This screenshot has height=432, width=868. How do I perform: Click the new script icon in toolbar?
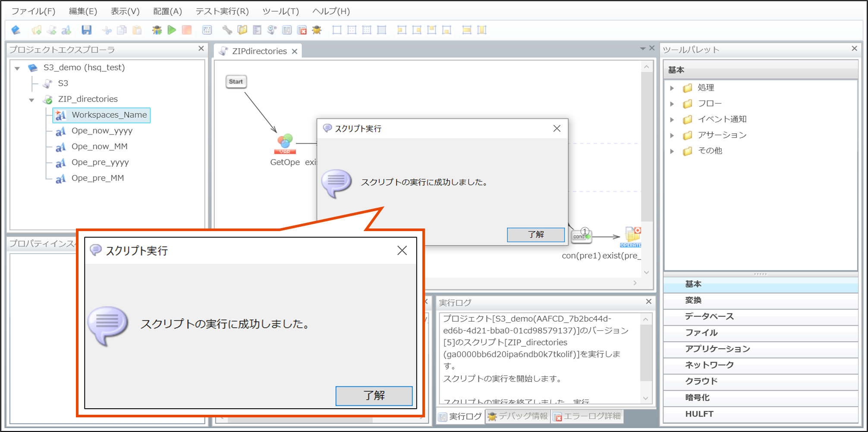pos(52,30)
